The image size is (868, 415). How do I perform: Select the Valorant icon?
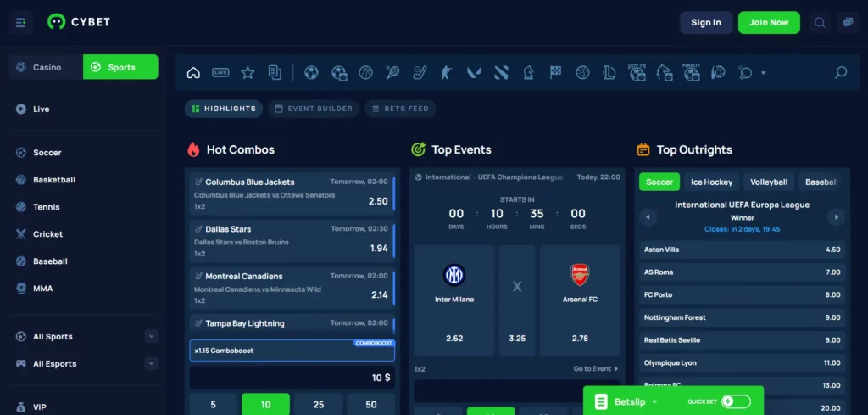click(x=474, y=73)
